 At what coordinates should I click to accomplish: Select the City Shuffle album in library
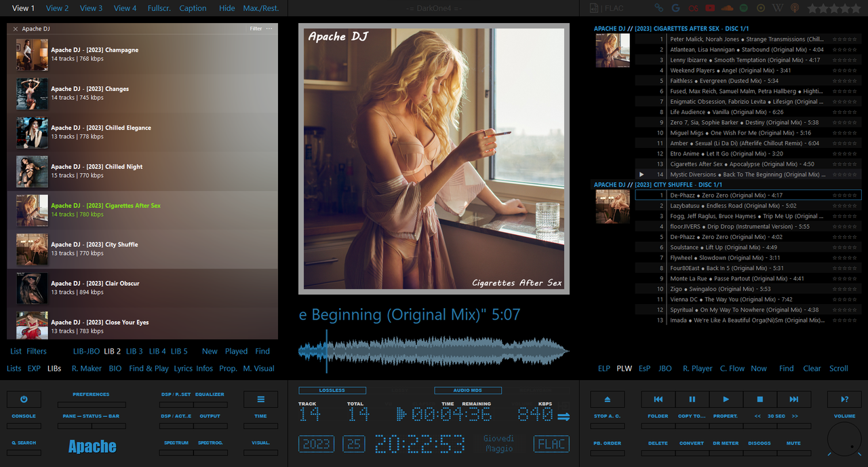(142, 249)
